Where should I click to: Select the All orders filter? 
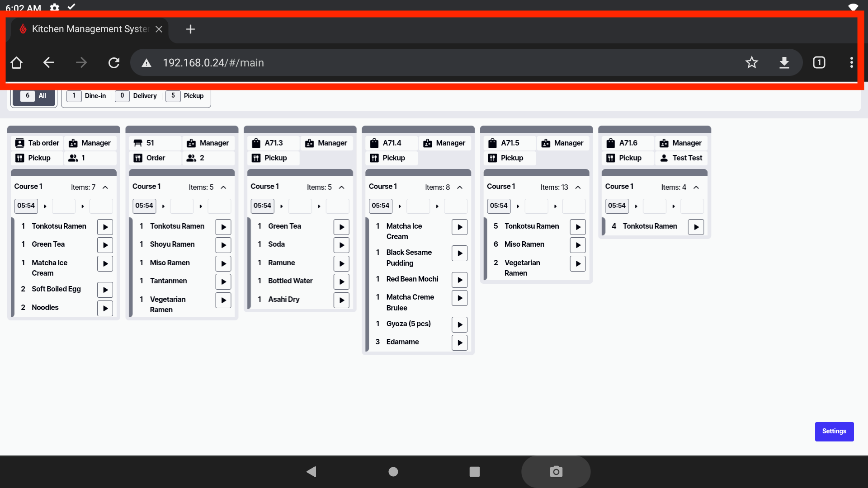point(34,96)
